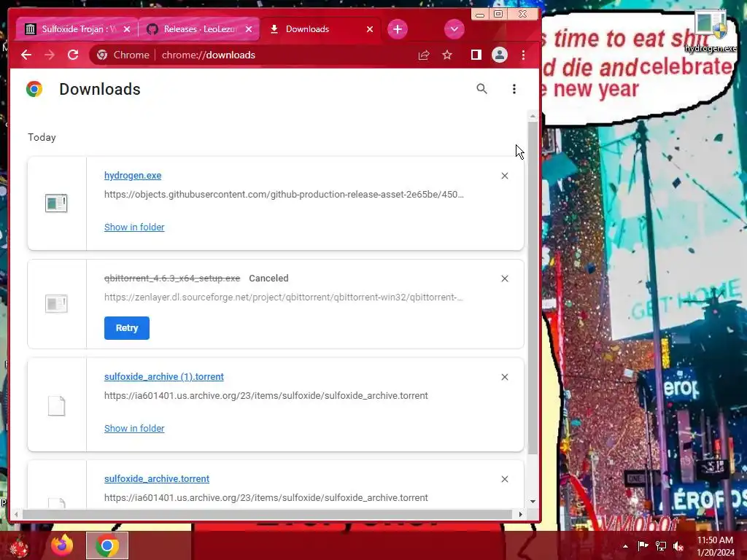The width and height of the screenshot is (747, 560).
Task: Go back using the browser back arrow
Action: 26,55
